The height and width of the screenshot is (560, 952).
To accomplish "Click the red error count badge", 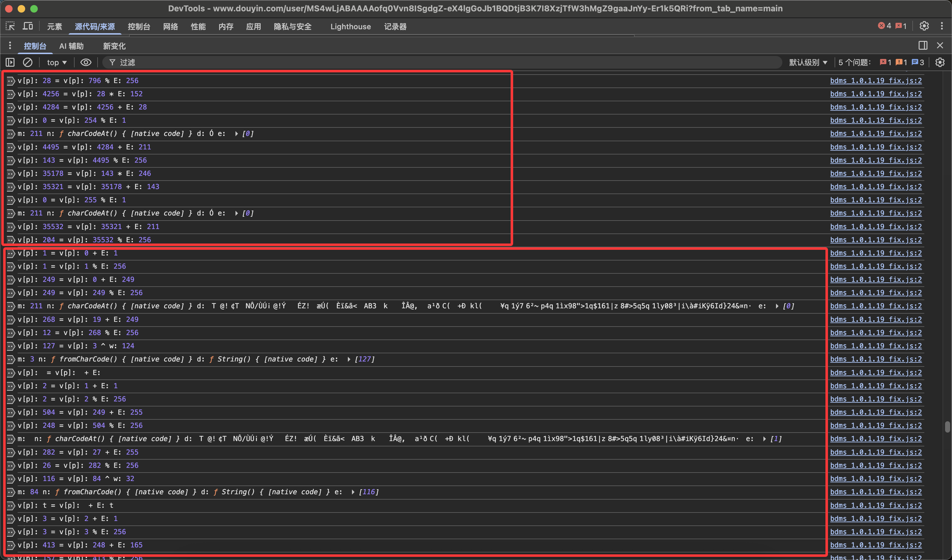I will 884,26.
